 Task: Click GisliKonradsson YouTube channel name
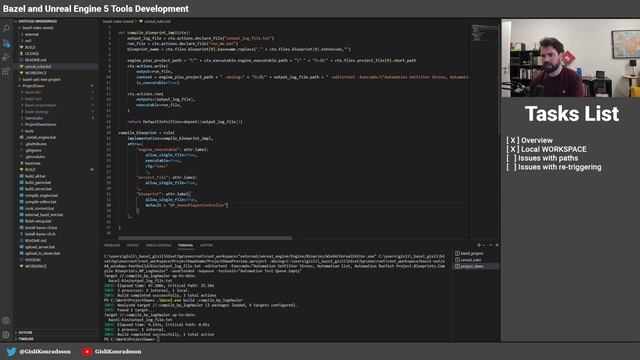118,351
